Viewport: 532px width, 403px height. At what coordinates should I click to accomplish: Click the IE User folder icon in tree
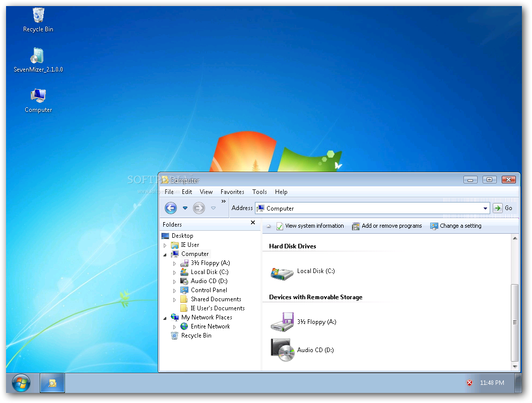coord(175,245)
